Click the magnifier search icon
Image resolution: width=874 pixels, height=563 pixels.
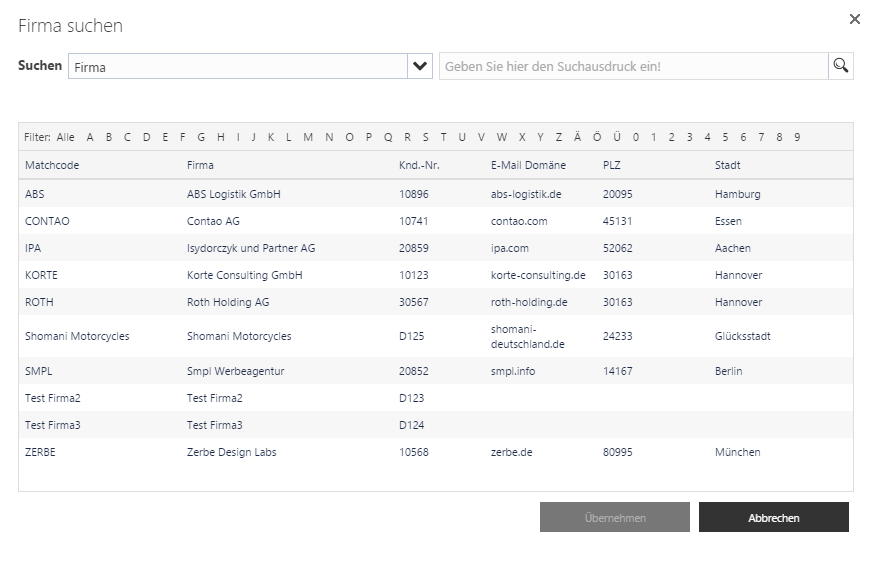pos(841,66)
